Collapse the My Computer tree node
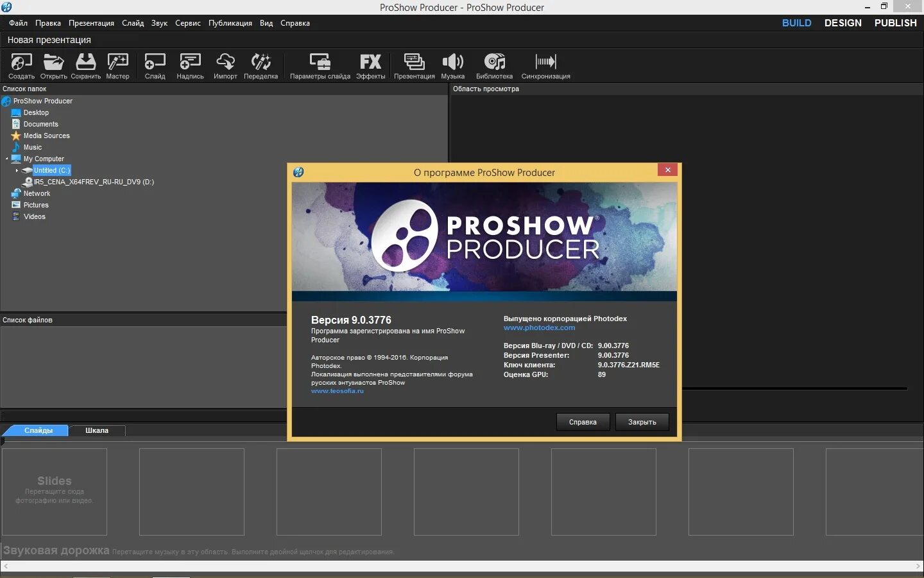This screenshot has height=578, width=924. 6,159
